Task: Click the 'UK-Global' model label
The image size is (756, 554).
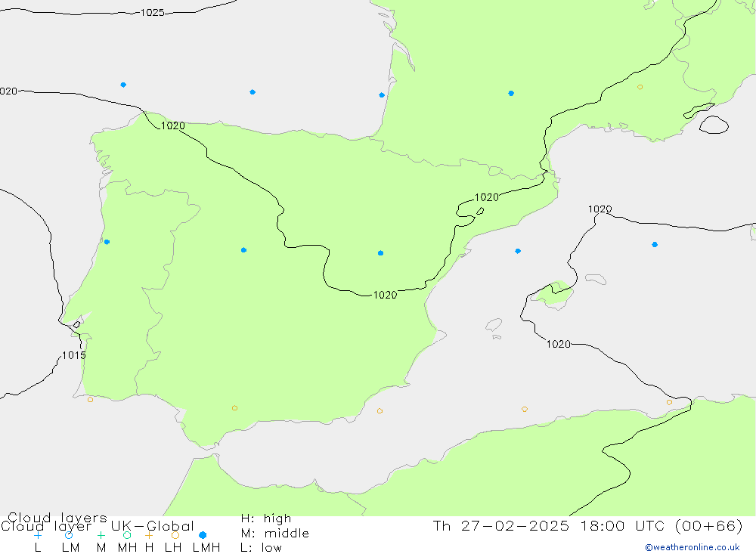Action: click(x=152, y=526)
